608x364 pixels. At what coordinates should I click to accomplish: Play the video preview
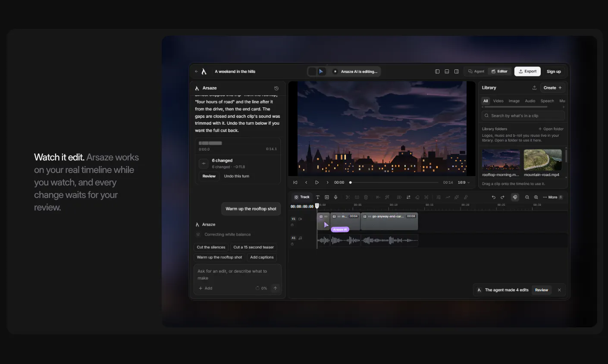tap(317, 182)
